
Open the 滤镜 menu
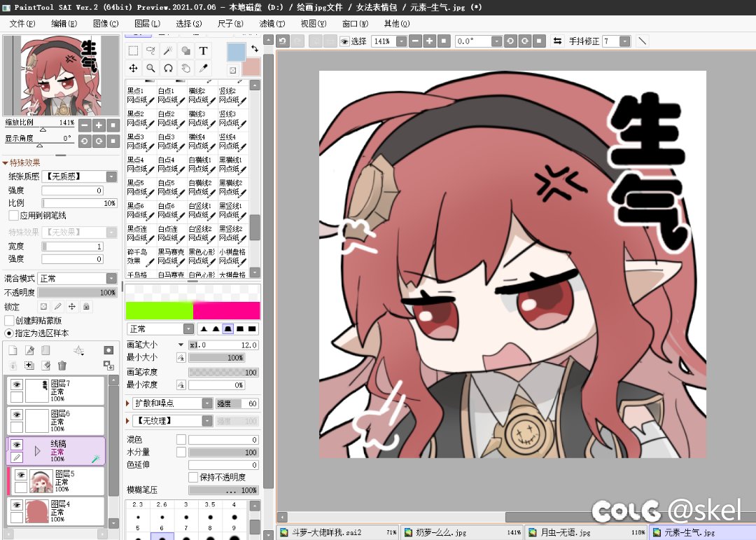click(x=272, y=23)
